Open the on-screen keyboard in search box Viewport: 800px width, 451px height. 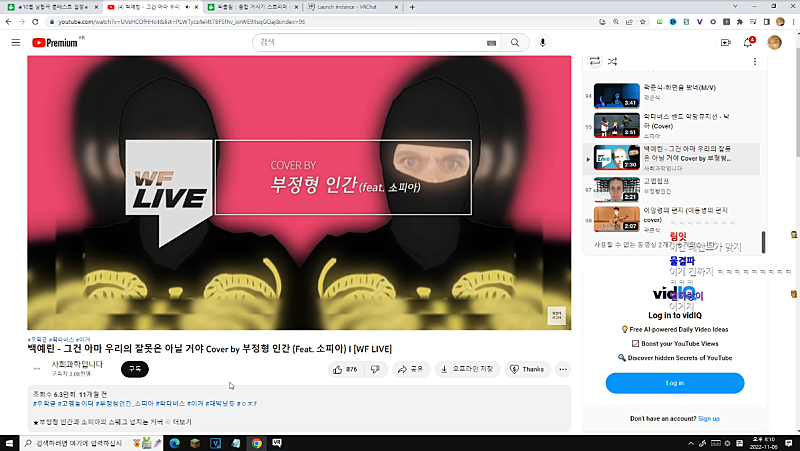pos(491,43)
